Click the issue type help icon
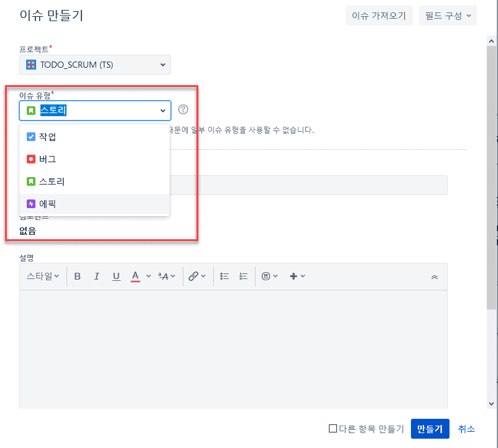The image size is (498, 448). pos(183,109)
